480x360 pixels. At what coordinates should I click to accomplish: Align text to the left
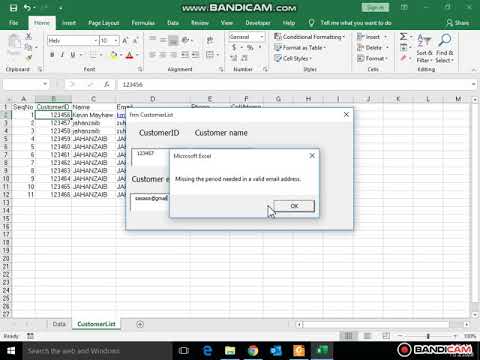pos(152,55)
